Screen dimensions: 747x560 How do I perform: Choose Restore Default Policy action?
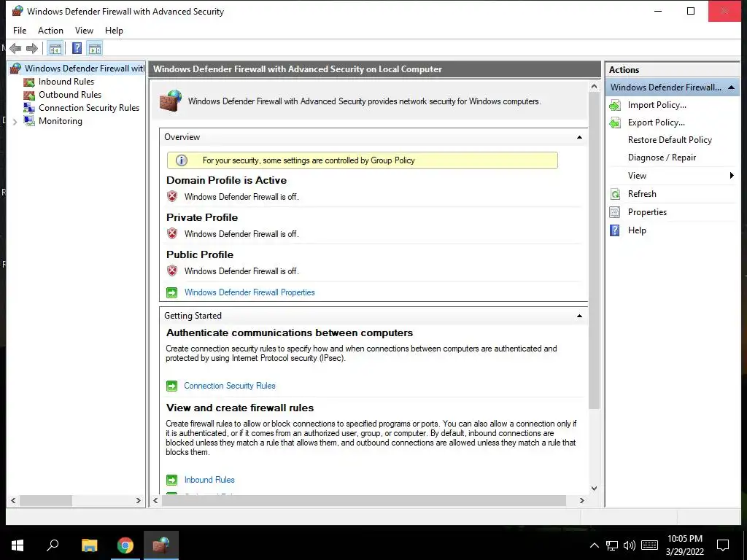[x=670, y=140]
